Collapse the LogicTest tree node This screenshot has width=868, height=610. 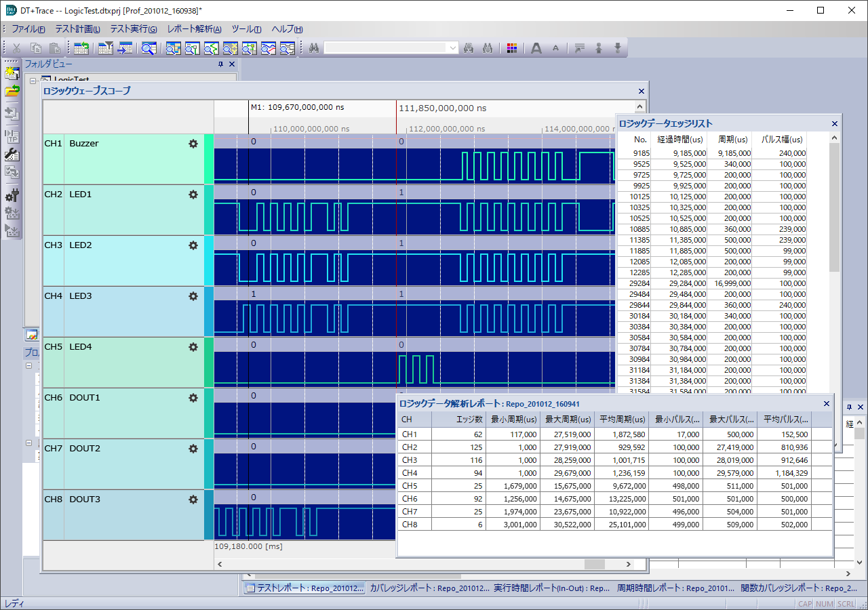(x=32, y=81)
